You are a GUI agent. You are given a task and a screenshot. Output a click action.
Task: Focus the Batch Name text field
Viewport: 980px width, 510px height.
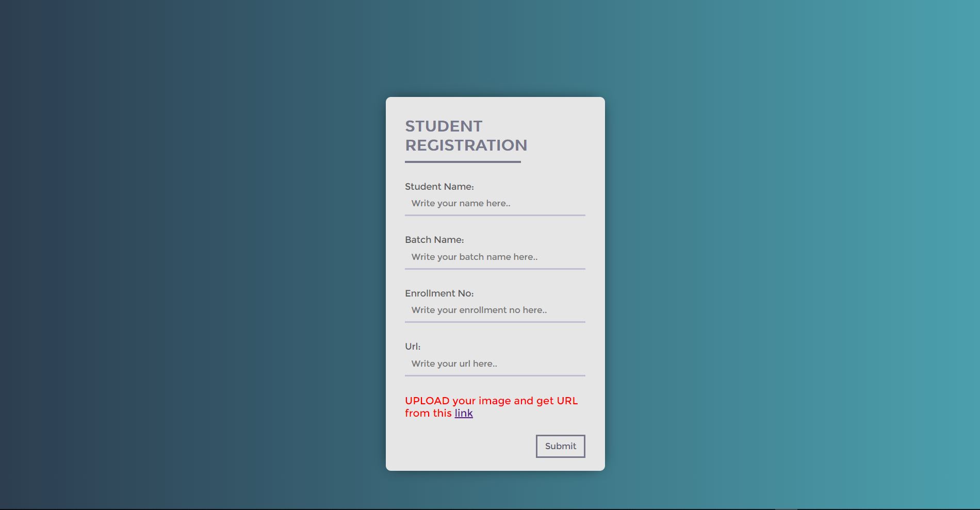(x=495, y=257)
